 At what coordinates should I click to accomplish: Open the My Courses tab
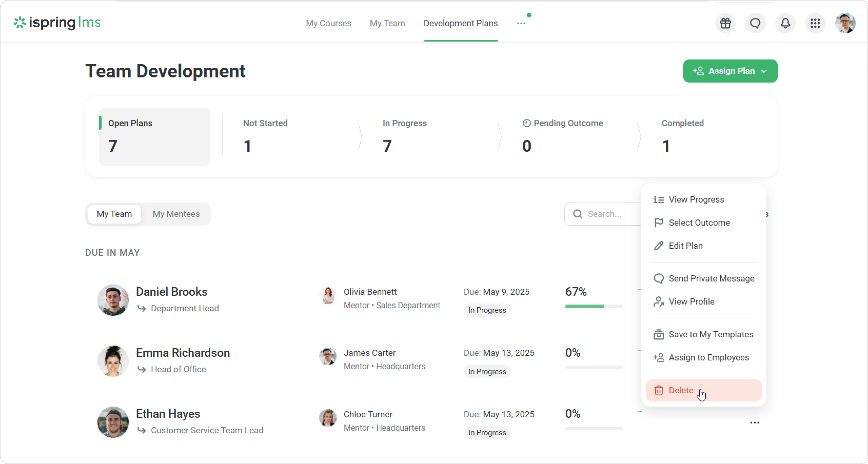pyautogui.click(x=328, y=23)
